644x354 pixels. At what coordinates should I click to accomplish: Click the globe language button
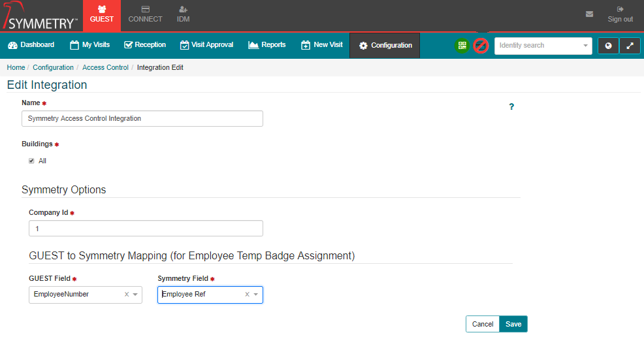(608, 46)
